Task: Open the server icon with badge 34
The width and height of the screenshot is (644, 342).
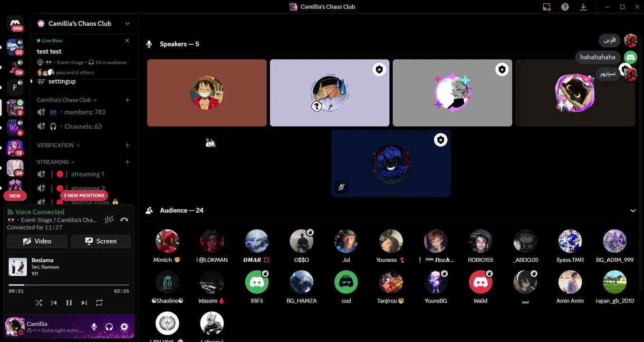Action: coord(15,168)
